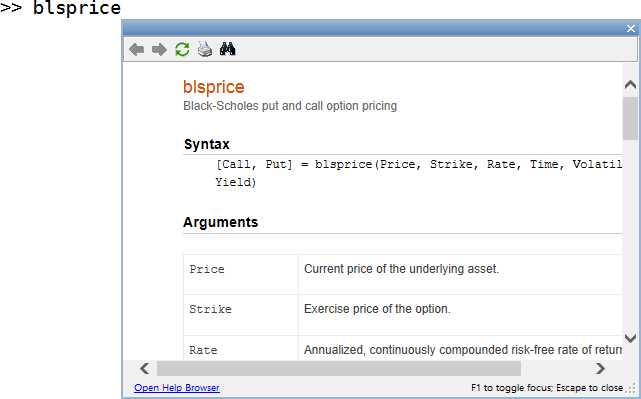Click the blsprice page title
This screenshot has width=641, height=399.
click(213, 87)
